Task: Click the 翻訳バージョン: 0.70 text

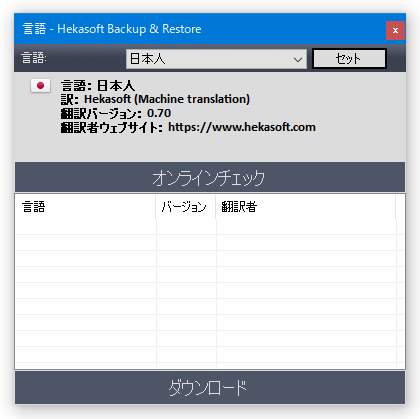Action: (116, 113)
